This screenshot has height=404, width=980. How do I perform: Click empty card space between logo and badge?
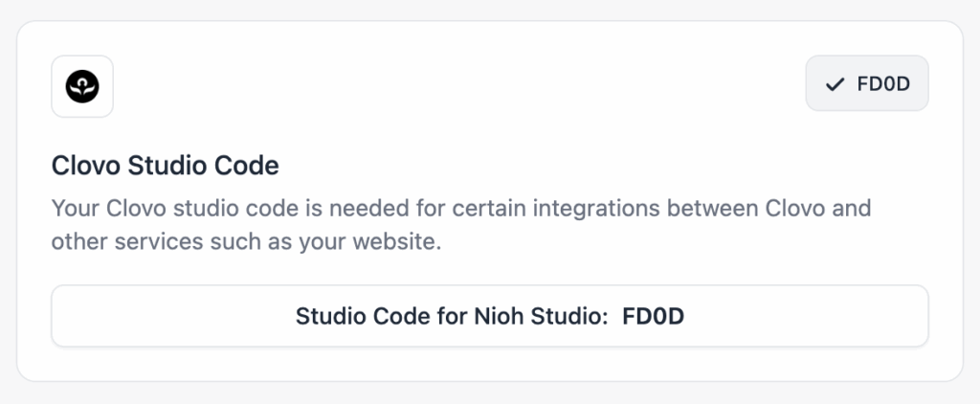(x=459, y=86)
